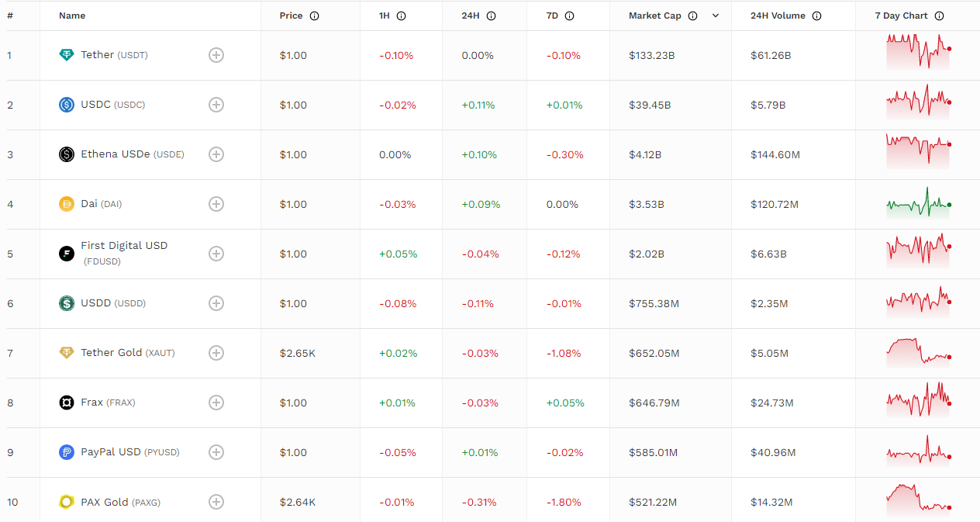The width and height of the screenshot is (980, 522).
Task: Click the info icon next to Market Cap
Action: 692,16
